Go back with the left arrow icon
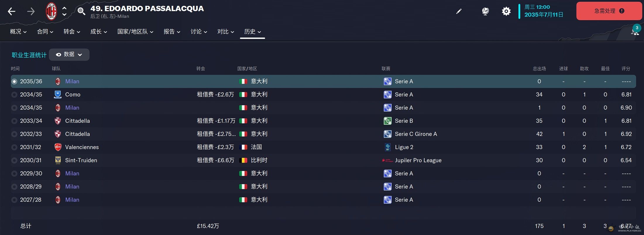Viewport: 644px width, 235px height. 11,11
